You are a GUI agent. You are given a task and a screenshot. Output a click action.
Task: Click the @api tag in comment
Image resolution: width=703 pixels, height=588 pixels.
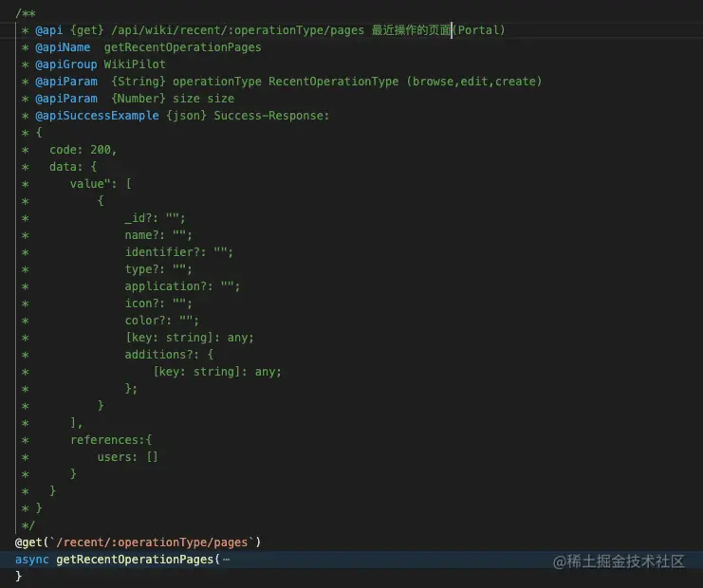point(49,30)
